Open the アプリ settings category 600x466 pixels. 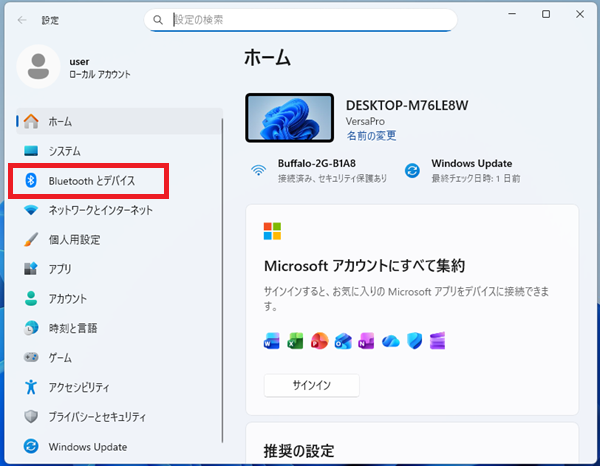pyautogui.click(x=119, y=269)
